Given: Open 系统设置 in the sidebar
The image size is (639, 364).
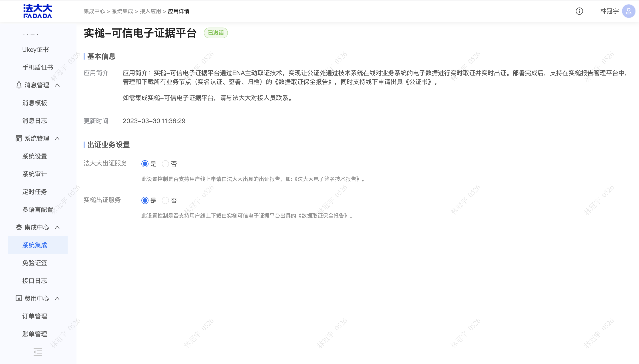Looking at the screenshot, I should click(x=34, y=156).
